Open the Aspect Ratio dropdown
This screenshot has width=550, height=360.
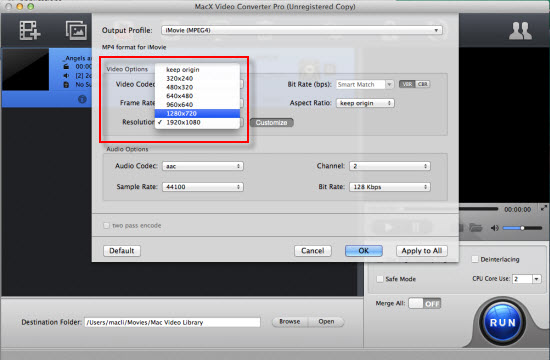pos(365,103)
